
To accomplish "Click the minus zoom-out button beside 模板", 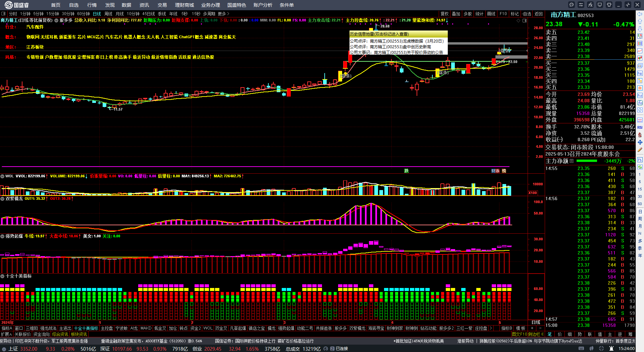I will click(540, 328).
